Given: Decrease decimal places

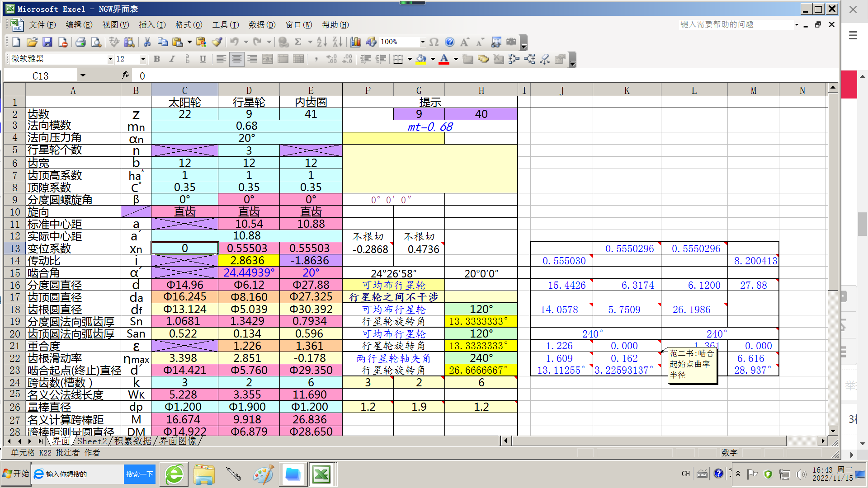Looking at the screenshot, I should [x=347, y=59].
